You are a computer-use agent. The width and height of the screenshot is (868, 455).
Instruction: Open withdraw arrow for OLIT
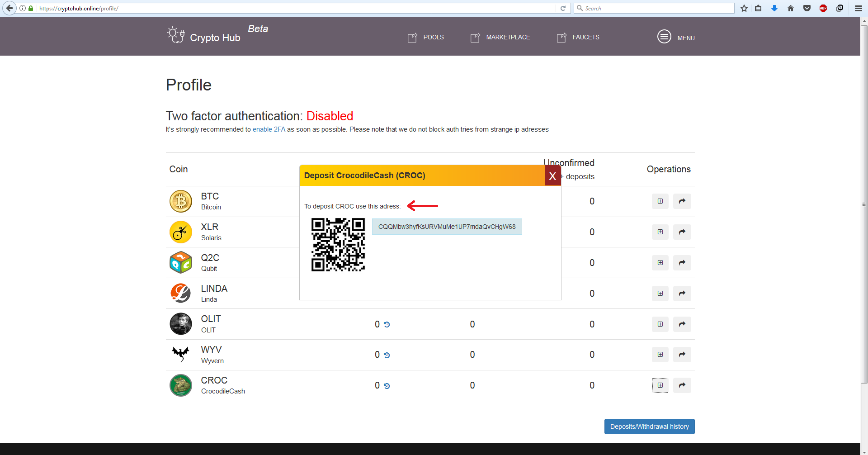pyautogui.click(x=682, y=324)
